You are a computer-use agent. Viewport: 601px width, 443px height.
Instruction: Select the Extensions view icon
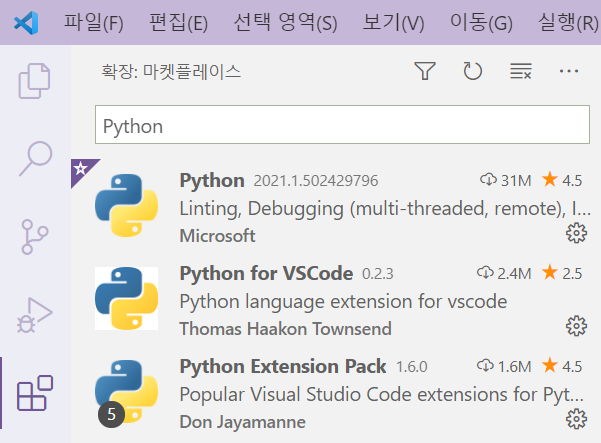pyautogui.click(x=34, y=393)
